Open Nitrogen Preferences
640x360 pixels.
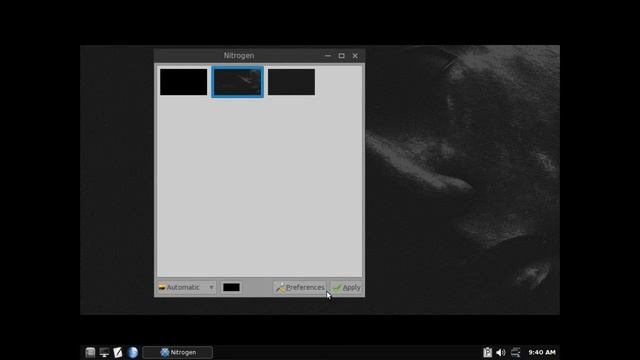coord(300,287)
